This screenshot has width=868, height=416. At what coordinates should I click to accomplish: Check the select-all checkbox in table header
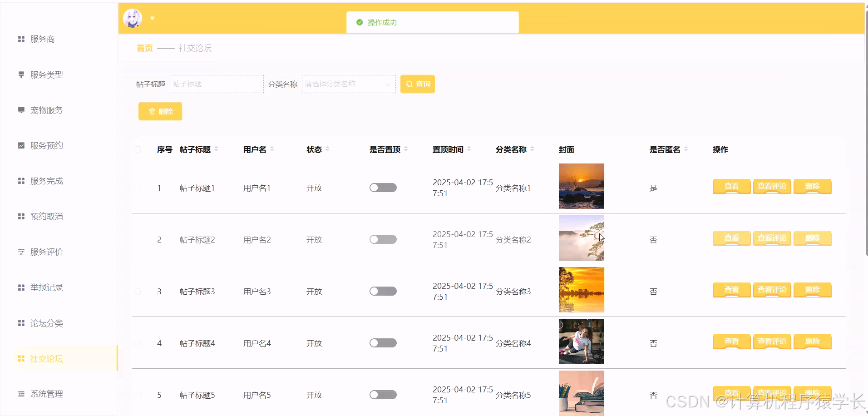[138, 149]
